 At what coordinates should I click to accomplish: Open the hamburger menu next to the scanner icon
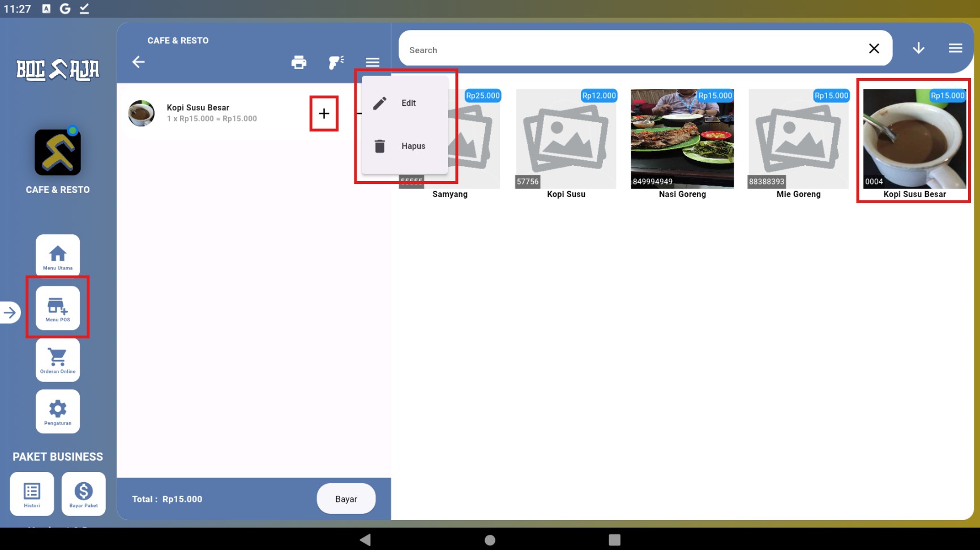pyautogui.click(x=373, y=62)
